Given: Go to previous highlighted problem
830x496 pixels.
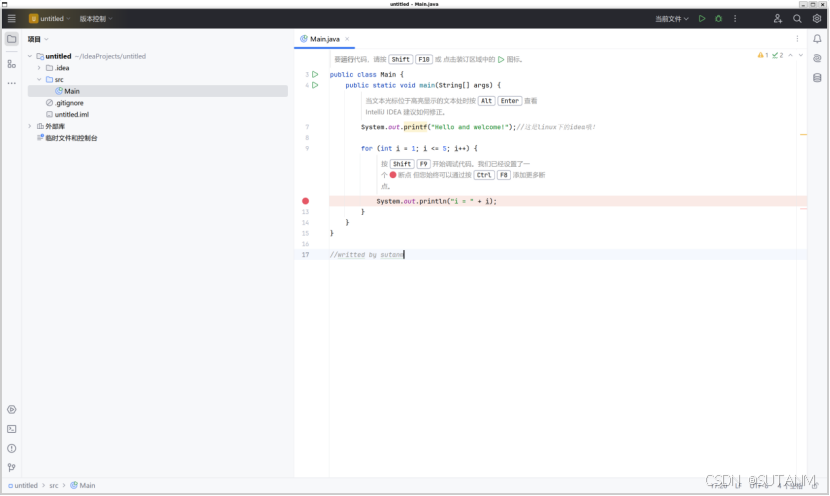Looking at the screenshot, I should [790, 55].
